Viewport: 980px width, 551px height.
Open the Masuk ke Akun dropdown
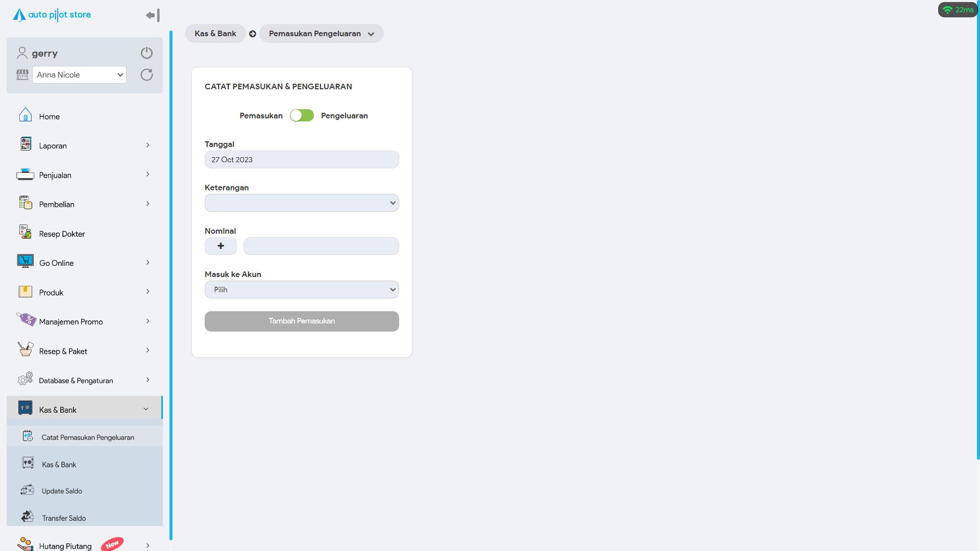click(302, 290)
